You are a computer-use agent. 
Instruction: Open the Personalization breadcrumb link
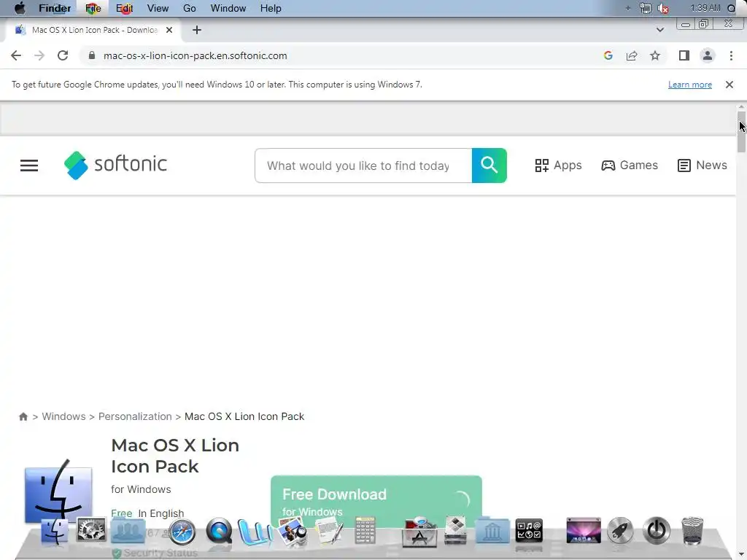point(135,416)
